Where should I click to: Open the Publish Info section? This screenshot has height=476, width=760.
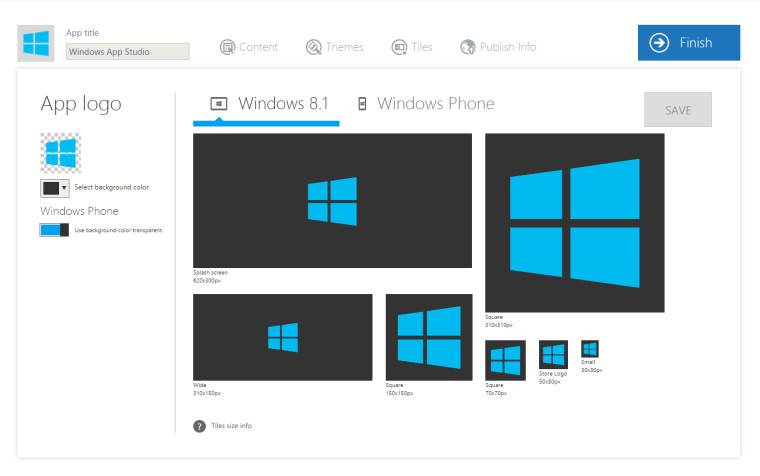(x=498, y=47)
